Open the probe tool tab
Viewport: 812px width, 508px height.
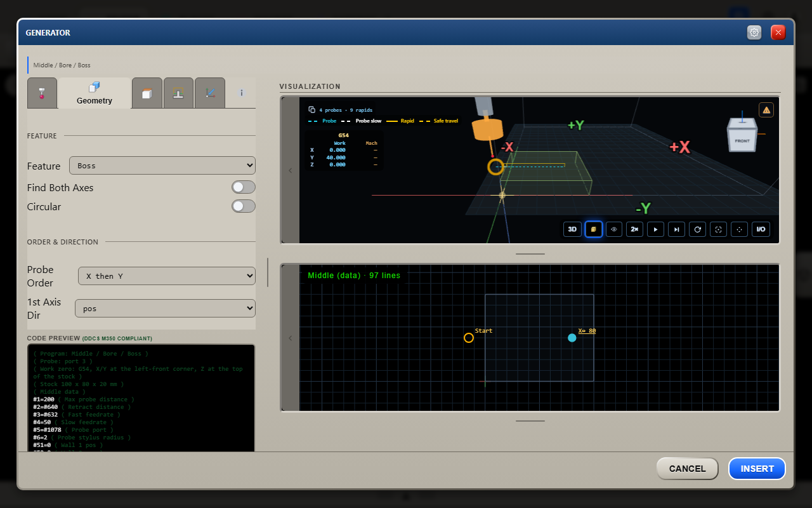click(x=42, y=93)
